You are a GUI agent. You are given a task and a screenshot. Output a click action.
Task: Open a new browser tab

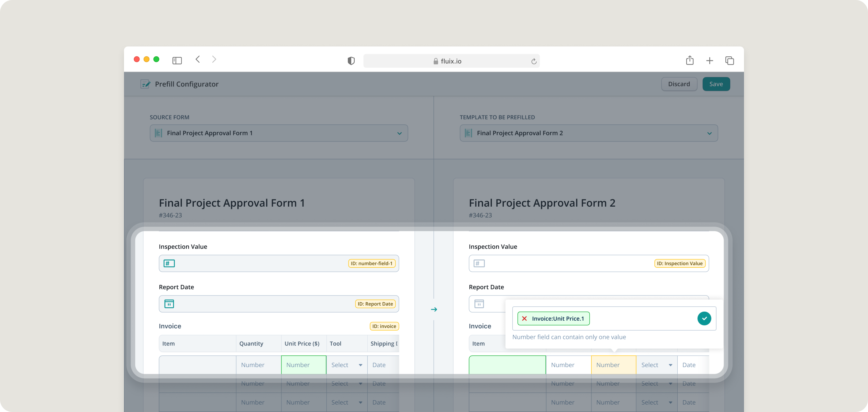point(710,61)
